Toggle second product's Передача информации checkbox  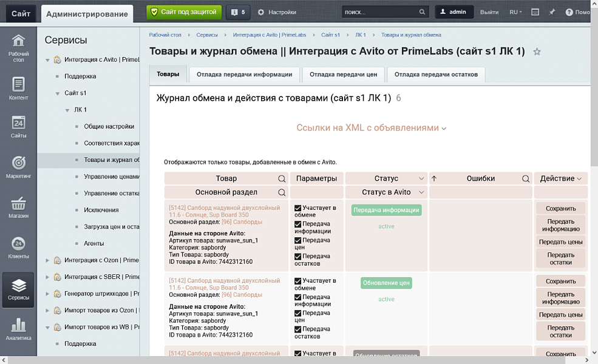tap(298, 297)
